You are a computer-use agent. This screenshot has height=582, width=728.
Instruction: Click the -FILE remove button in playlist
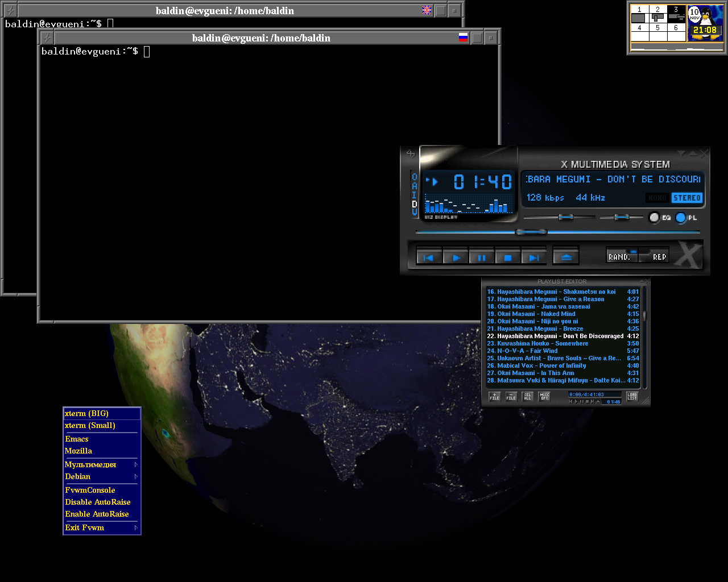coord(511,396)
